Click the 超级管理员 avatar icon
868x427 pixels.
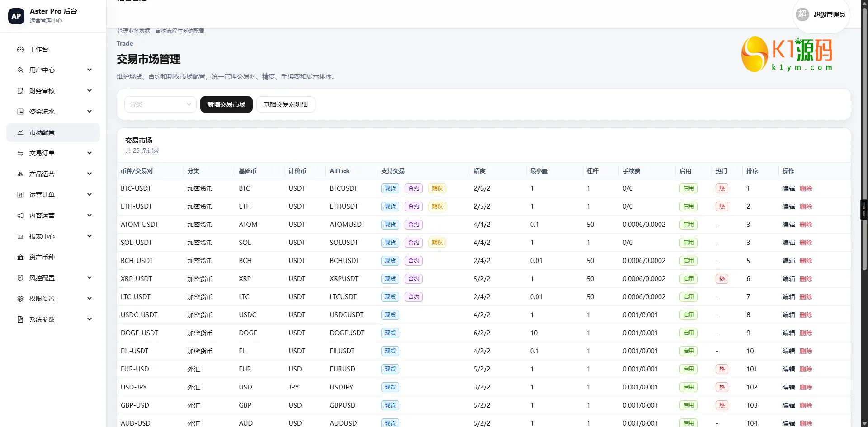(x=802, y=14)
